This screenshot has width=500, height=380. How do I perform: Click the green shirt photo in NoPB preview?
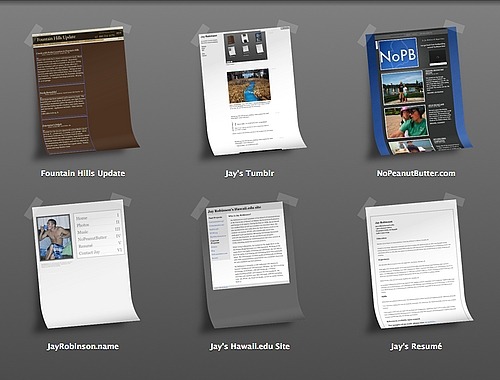click(406, 122)
